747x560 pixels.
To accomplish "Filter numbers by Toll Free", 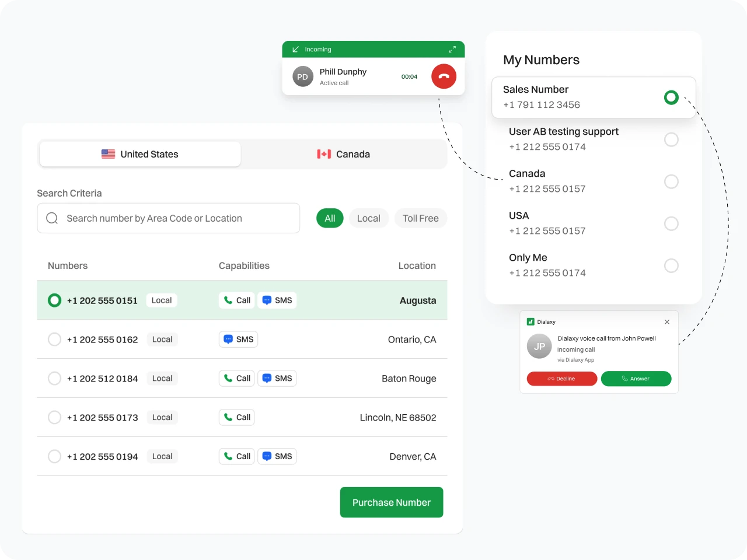I will tap(420, 218).
